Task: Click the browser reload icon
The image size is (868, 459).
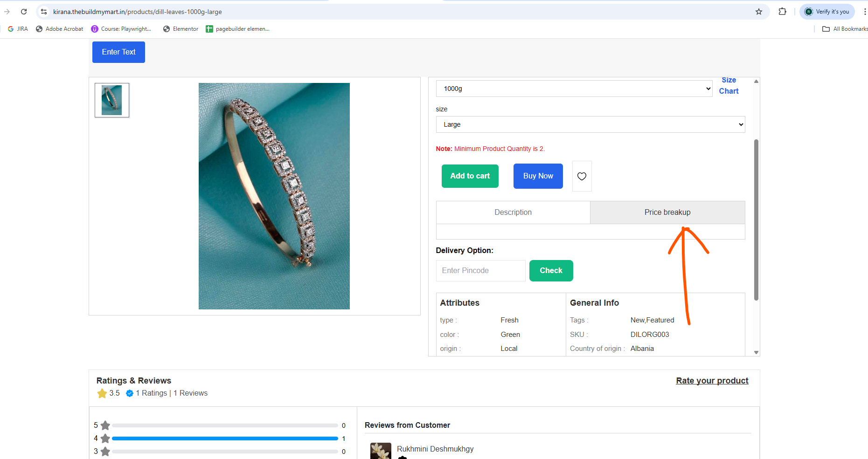Action: (24, 12)
